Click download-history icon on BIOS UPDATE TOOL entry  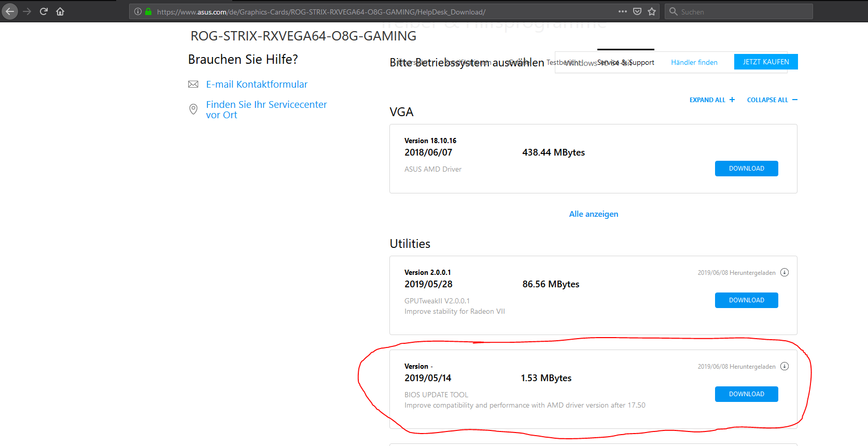tap(785, 366)
